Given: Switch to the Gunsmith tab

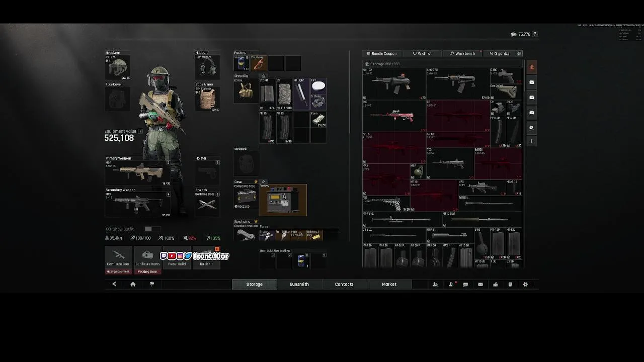Looking at the screenshot, I should [299, 284].
